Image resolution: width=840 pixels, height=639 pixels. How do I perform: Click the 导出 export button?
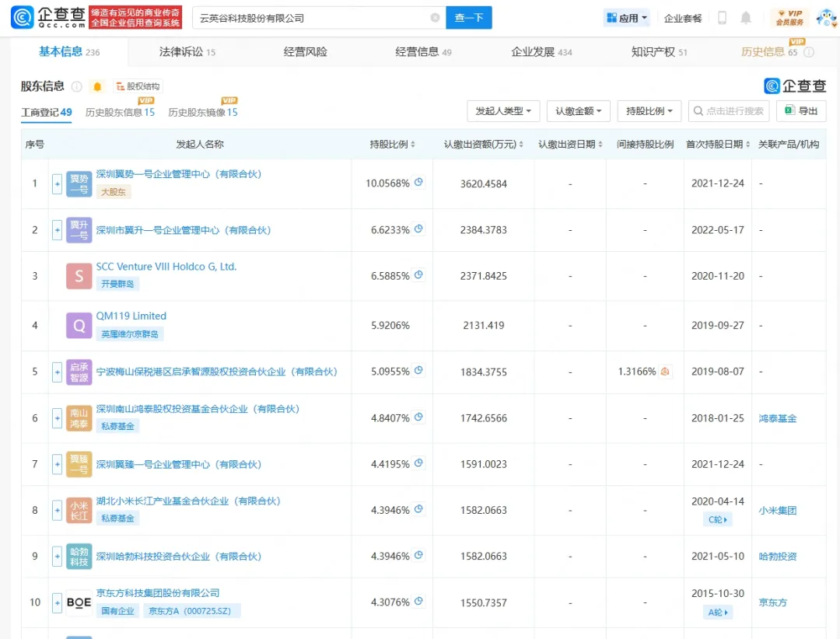pyautogui.click(x=801, y=111)
